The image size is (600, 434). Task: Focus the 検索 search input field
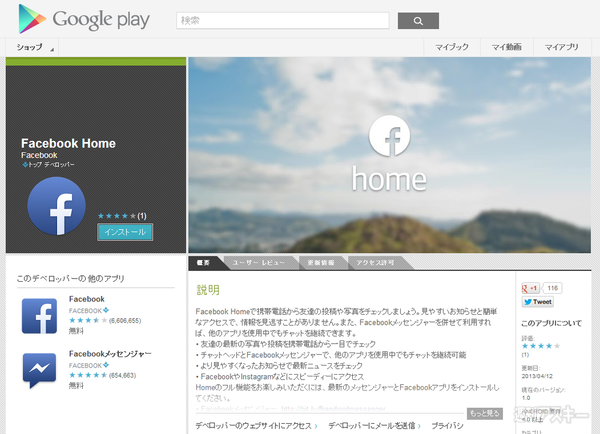[283, 21]
